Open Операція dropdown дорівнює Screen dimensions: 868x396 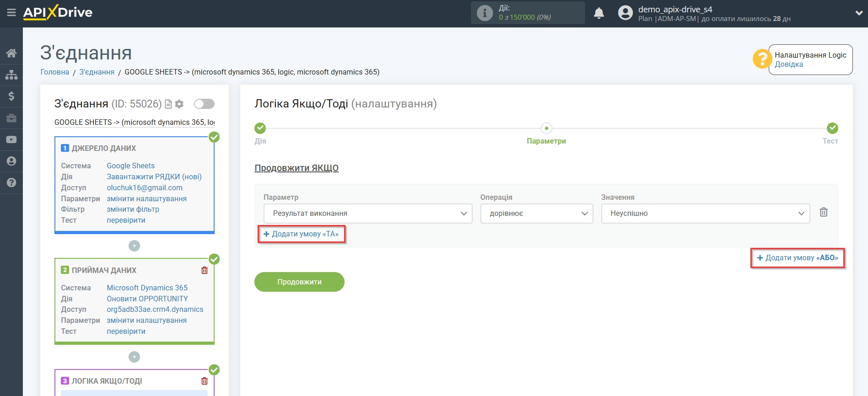[x=537, y=214]
